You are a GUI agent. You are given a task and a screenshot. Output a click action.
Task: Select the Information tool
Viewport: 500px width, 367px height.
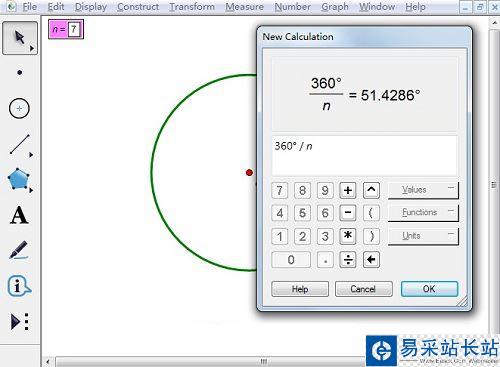(x=19, y=286)
